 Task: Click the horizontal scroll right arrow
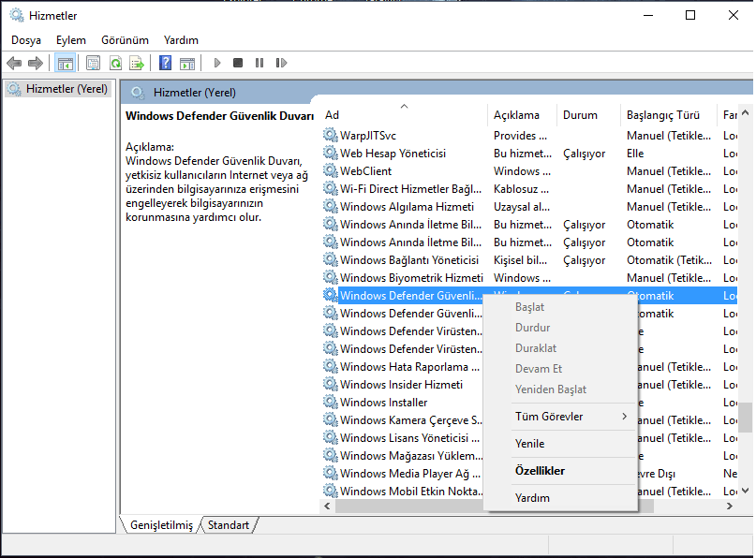(x=730, y=506)
